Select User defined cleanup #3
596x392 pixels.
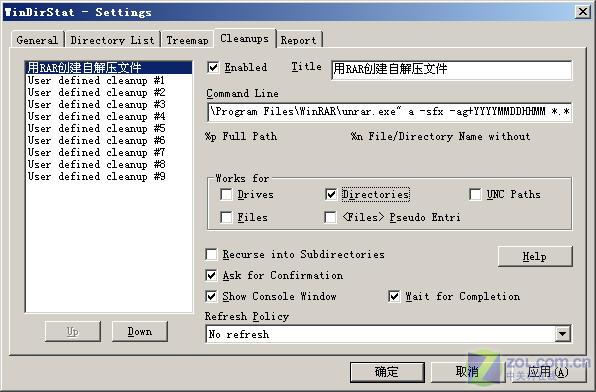(x=108, y=105)
